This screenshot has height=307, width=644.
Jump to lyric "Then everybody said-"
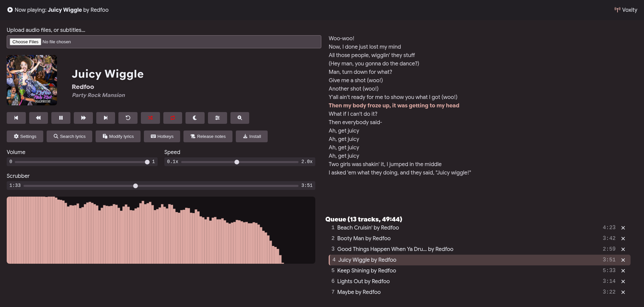[x=355, y=122]
